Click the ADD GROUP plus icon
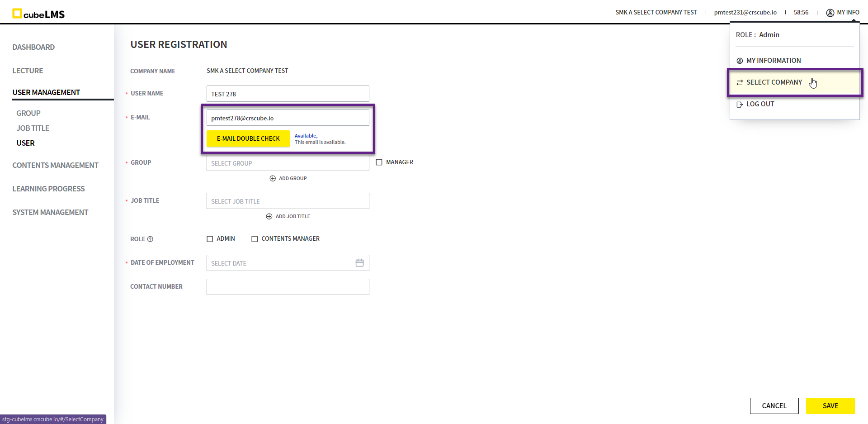The image size is (868, 424). click(x=273, y=178)
